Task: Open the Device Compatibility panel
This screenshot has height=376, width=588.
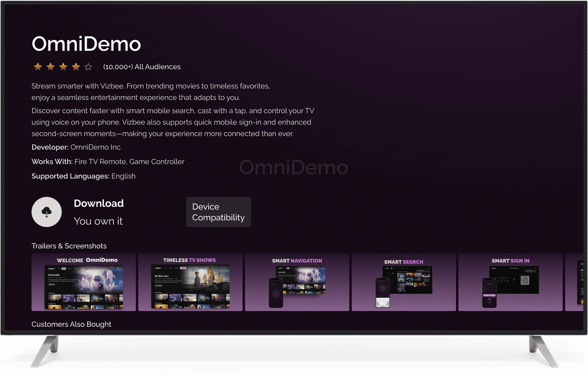Action: click(218, 212)
